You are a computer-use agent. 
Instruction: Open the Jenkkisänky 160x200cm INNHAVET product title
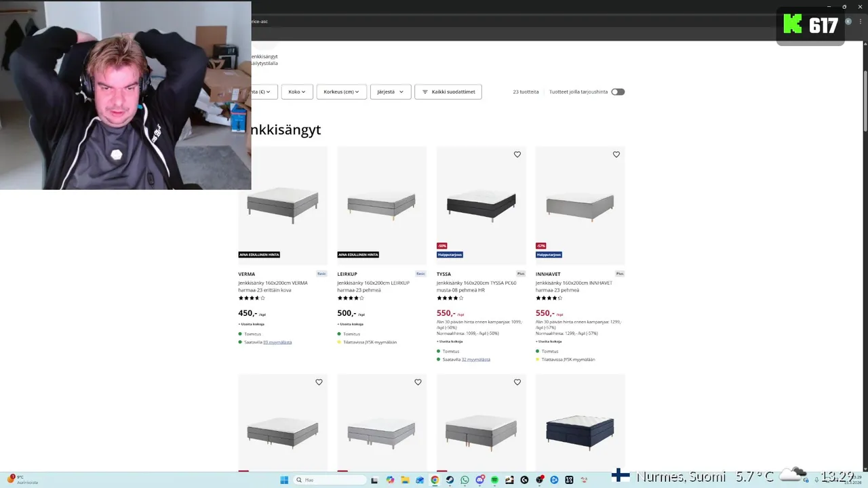pyautogui.click(x=574, y=286)
